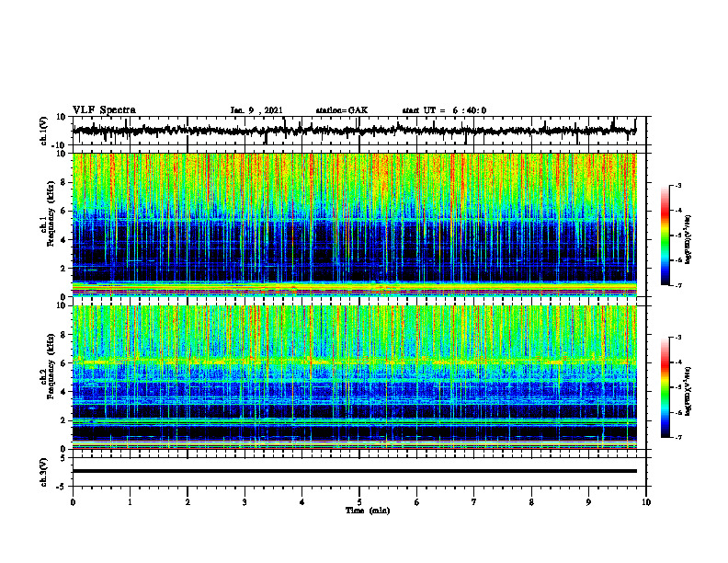The height and width of the screenshot is (563, 728).
Task: Click time-axis tick label "8"
Action: point(531,502)
